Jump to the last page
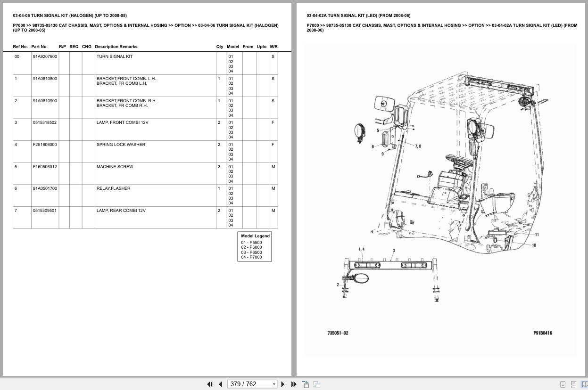Screen dimensions: 588x390 tap(294, 384)
